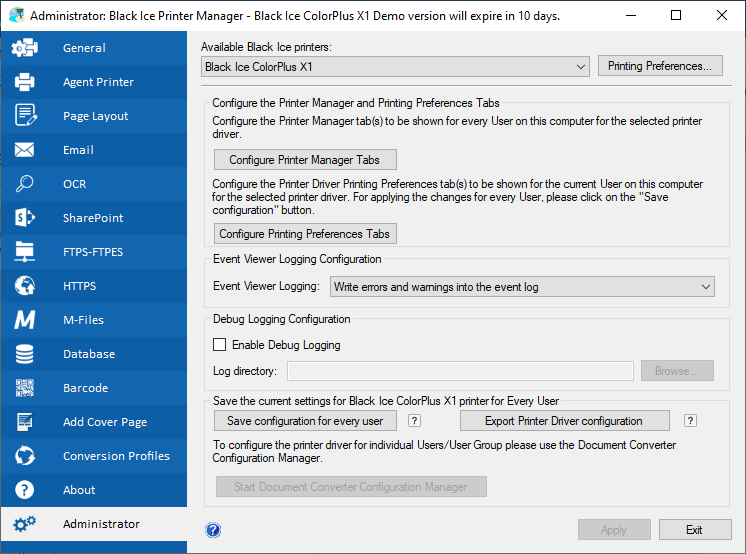
Task: Click help icon next to Save configuration
Action: [414, 421]
